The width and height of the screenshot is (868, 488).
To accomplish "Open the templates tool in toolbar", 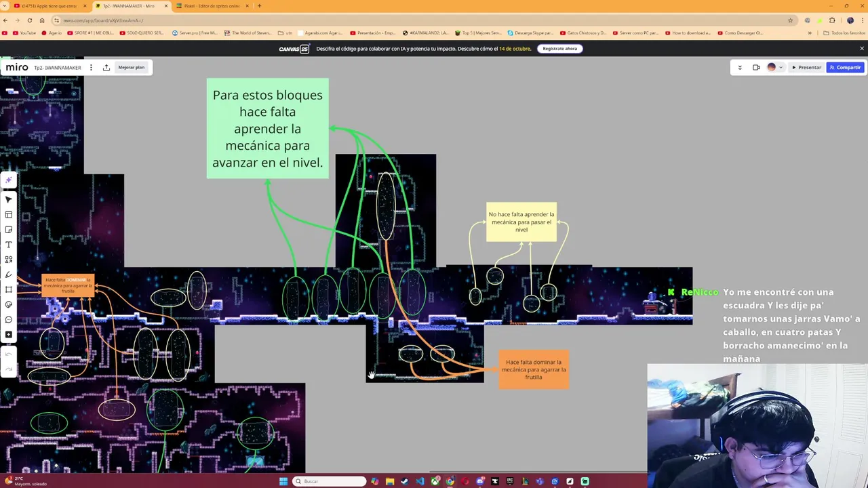I will click(x=8, y=215).
